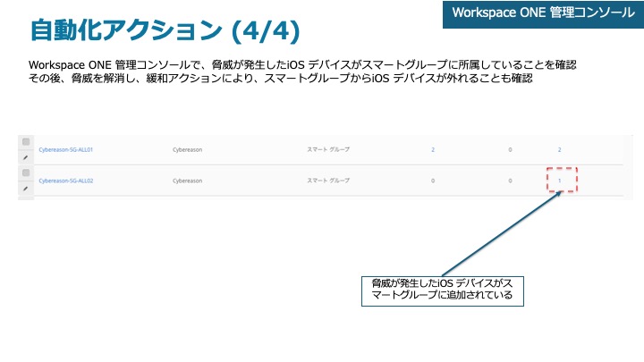Screen dimensions: 644x362
Task: Open the Cybereason-SG-ALL01 smart group link
Action: coord(65,150)
